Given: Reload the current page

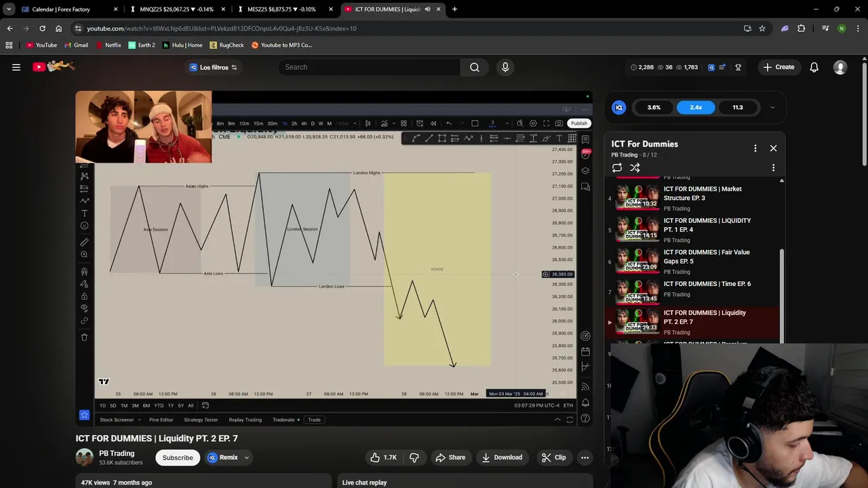Looking at the screenshot, I should 42,28.
